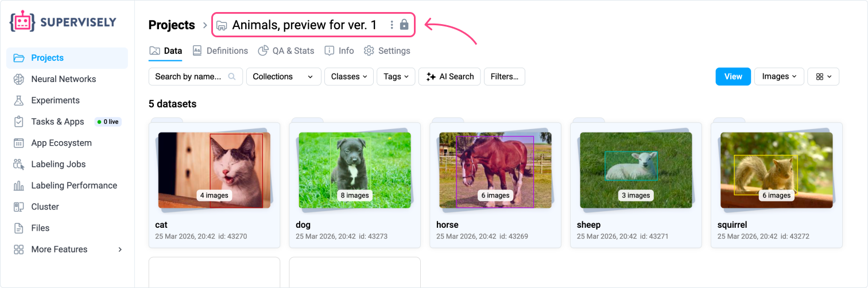Image resolution: width=868 pixels, height=288 pixels.
Task: Open the Tags filter dropdown
Action: coord(396,76)
